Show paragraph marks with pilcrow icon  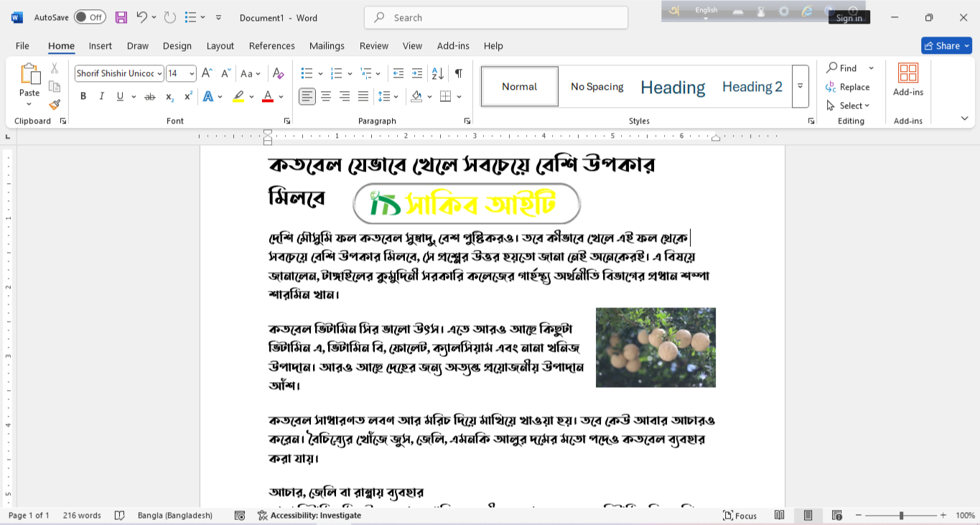pyautogui.click(x=458, y=73)
